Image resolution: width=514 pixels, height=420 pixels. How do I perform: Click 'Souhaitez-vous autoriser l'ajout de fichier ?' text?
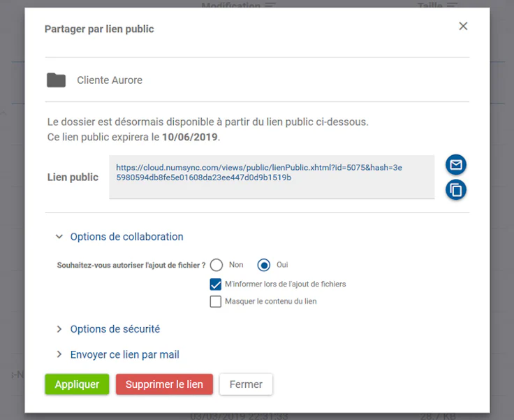131,265
